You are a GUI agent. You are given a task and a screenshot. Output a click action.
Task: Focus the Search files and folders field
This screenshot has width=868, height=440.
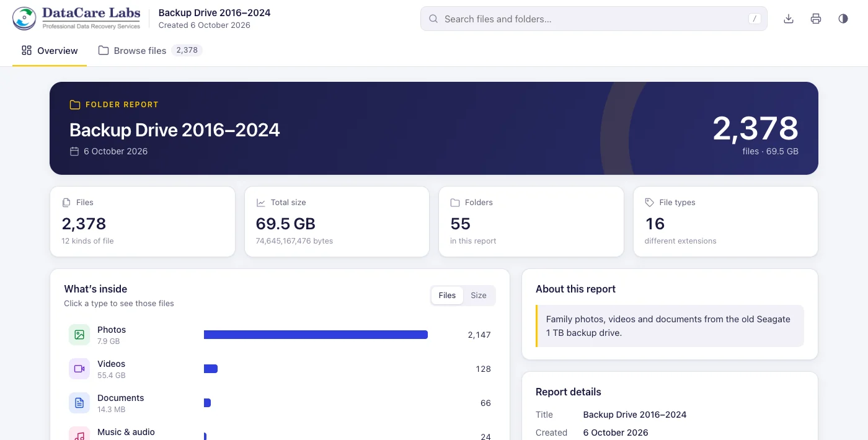click(x=594, y=19)
